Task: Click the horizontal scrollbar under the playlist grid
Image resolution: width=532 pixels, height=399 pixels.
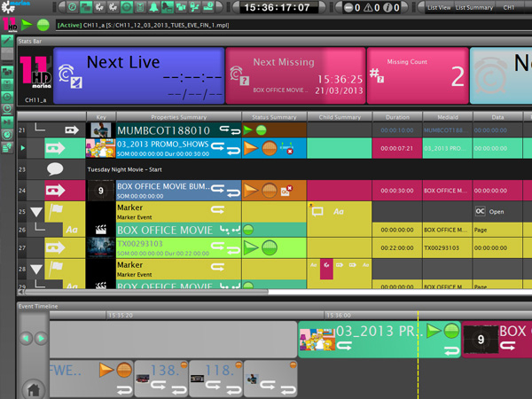Action: (146, 292)
